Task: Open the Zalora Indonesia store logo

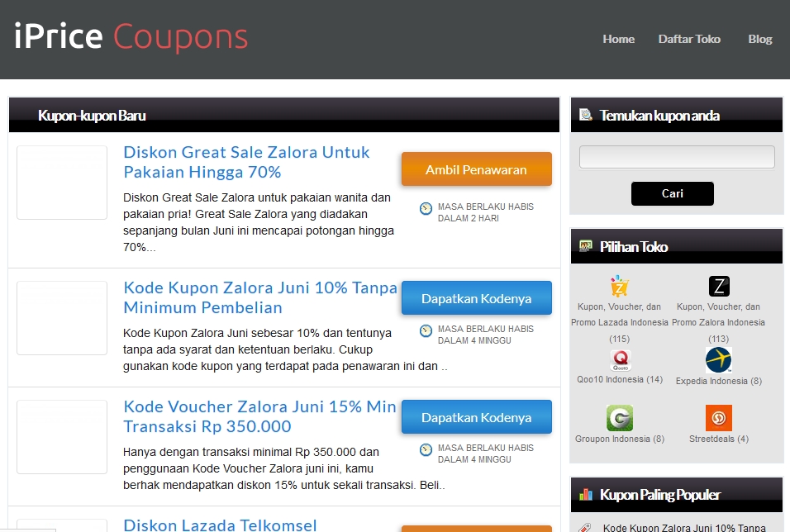Action: coord(719,286)
